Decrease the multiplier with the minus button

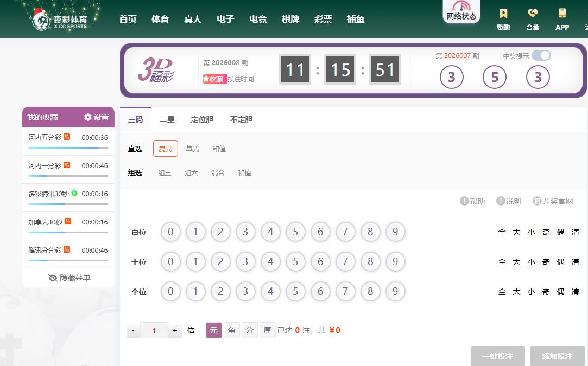click(x=133, y=330)
